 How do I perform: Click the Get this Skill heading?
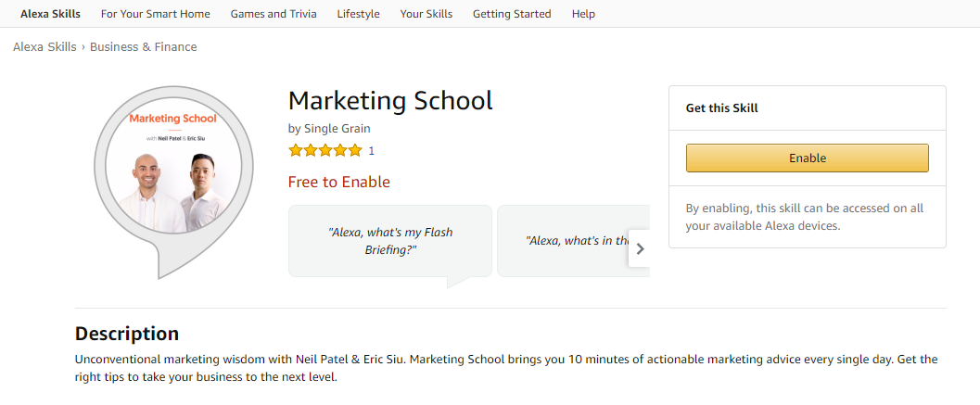pos(722,108)
